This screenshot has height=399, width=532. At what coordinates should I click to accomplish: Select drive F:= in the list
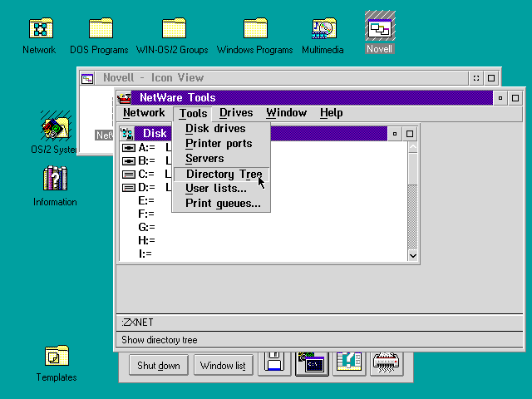coord(146,214)
